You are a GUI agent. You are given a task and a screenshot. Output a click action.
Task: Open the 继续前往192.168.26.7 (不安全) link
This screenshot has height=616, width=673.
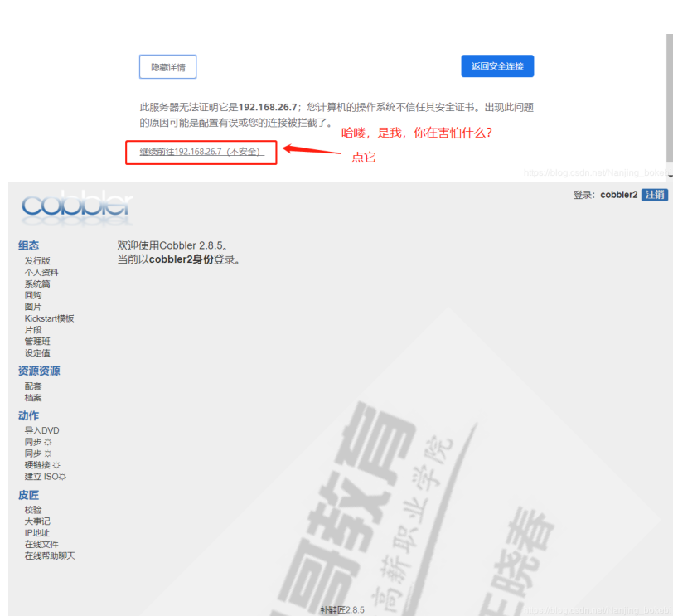click(201, 152)
